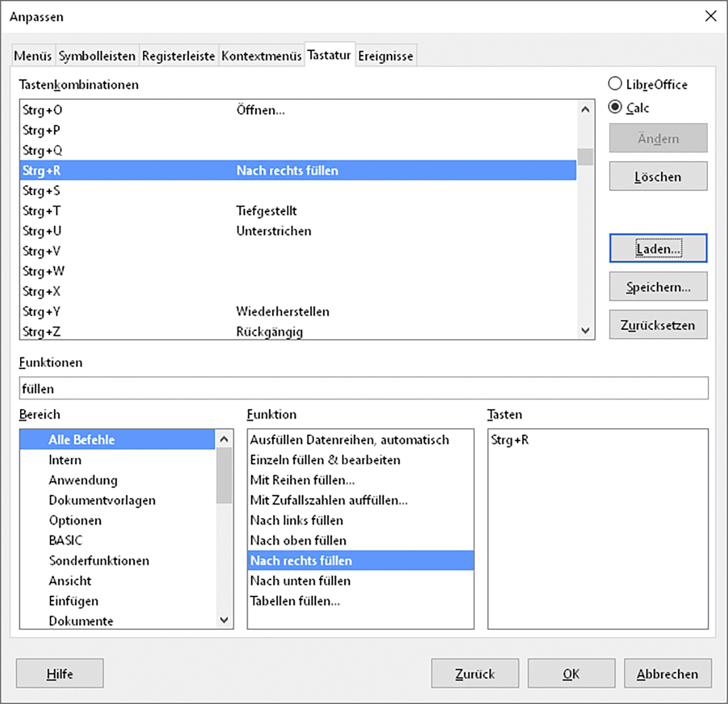Select the Strg+X shortcut row
Image resolution: width=728 pixels, height=704 pixels.
tap(298, 291)
